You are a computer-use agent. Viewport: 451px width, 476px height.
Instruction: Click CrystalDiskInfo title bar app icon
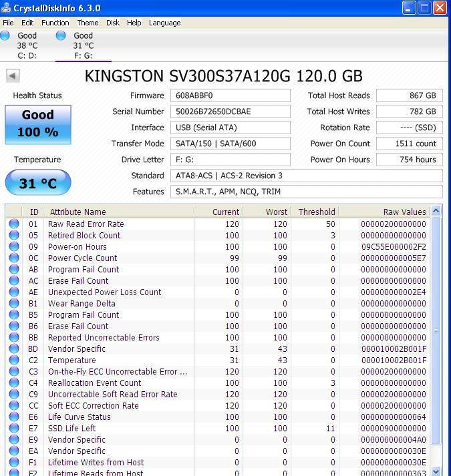coord(7,8)
